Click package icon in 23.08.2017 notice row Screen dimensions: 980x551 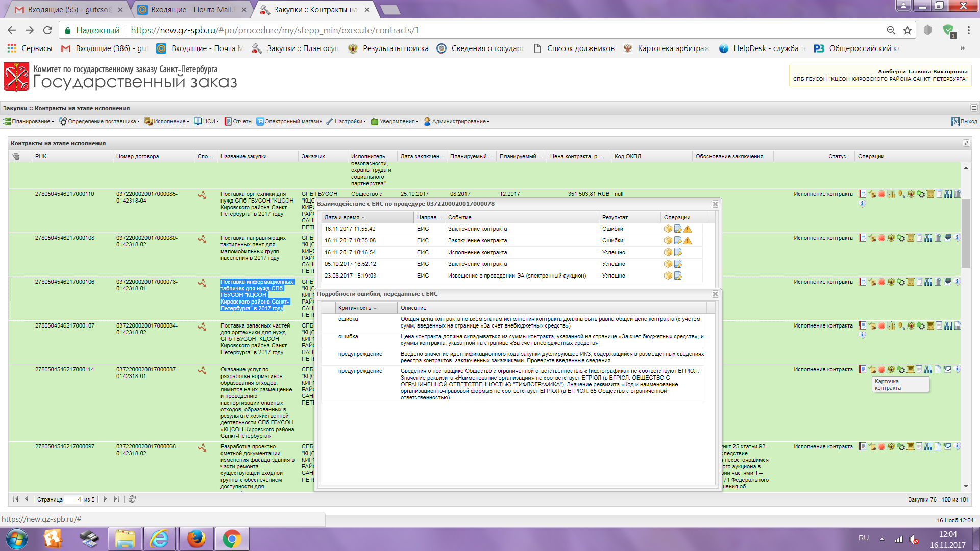pyautogui.click(x=668, y=276)
